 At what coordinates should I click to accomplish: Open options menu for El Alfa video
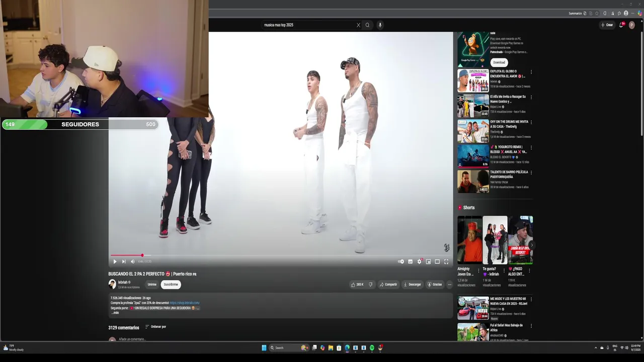[531, 97]
